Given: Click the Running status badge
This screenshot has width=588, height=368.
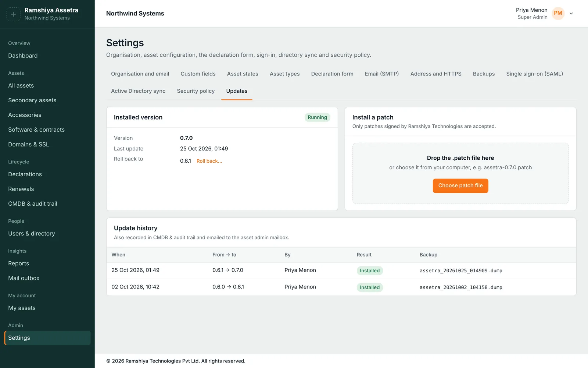Looking at the screenshot, I should tap(317, 117).
